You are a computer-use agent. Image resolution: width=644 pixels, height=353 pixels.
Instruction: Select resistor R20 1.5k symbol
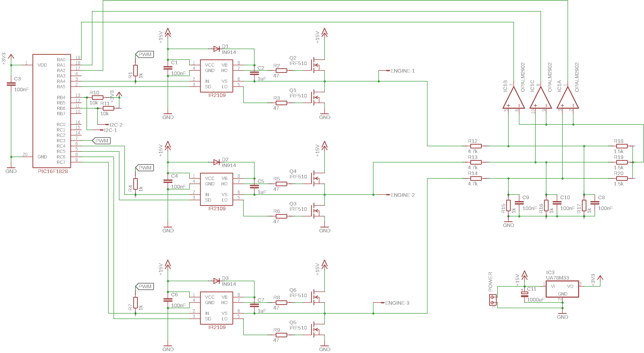pos(622,178)
